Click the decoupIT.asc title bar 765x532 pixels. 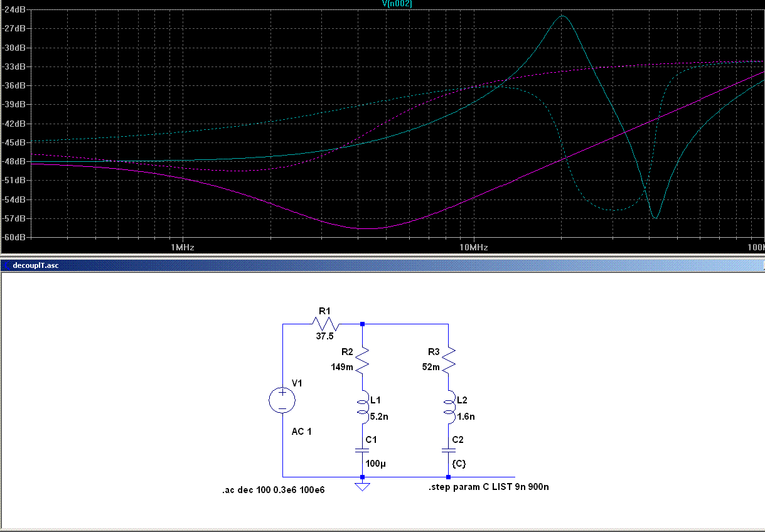[382, 265]
